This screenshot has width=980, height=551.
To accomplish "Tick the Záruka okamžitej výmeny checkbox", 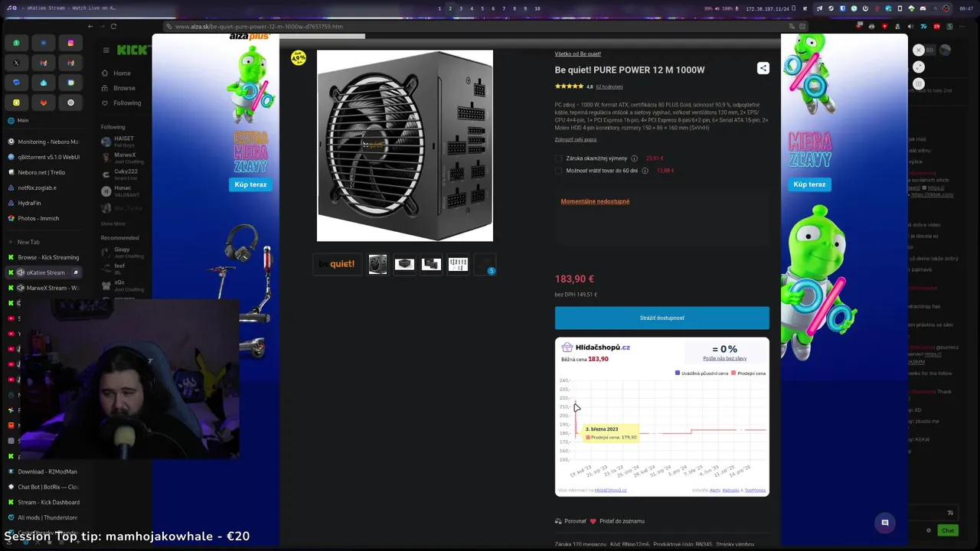I will pyautogui.click(x=558, y=158).
